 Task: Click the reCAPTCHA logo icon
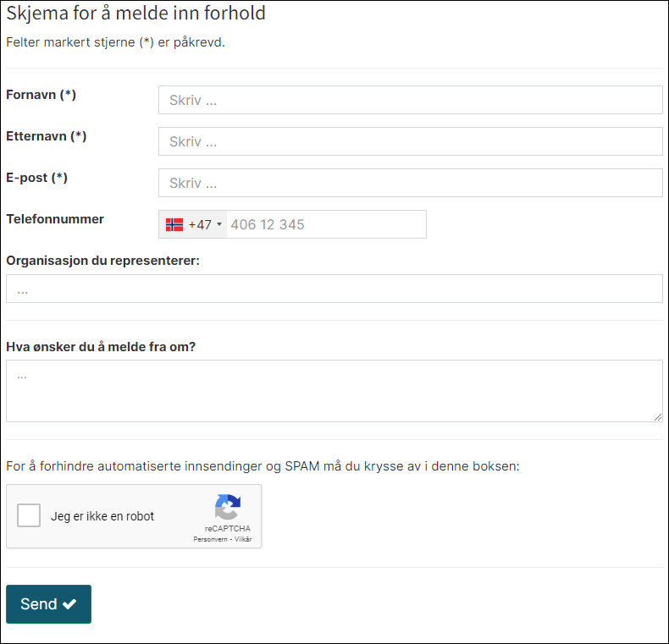[x=227, y=508]
